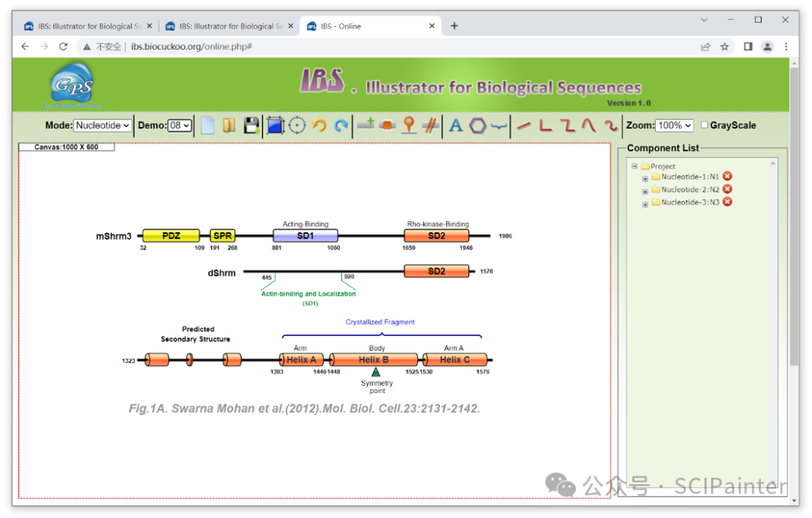
Task: Open the Mode dropdown showing Nucleotide
Action: 103,126
